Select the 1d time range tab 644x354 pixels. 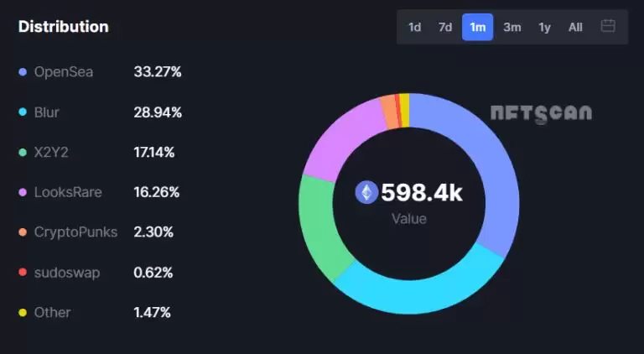(x=414, y=27)
